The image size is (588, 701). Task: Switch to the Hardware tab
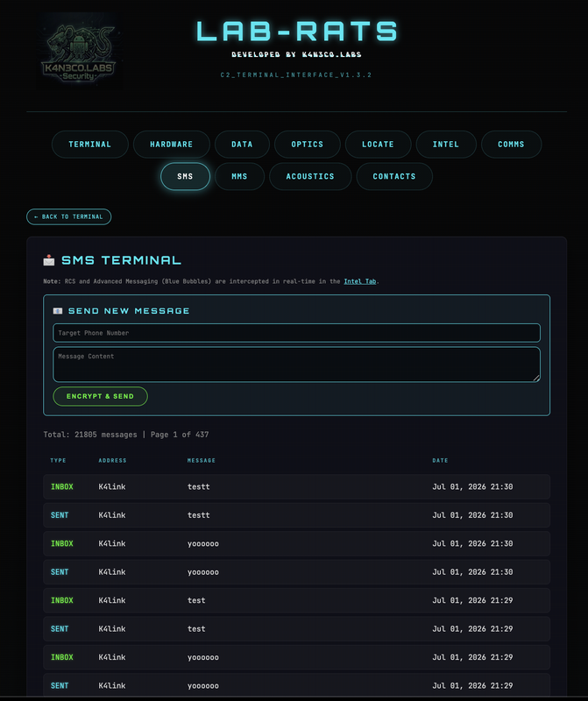tap(171, 145)
